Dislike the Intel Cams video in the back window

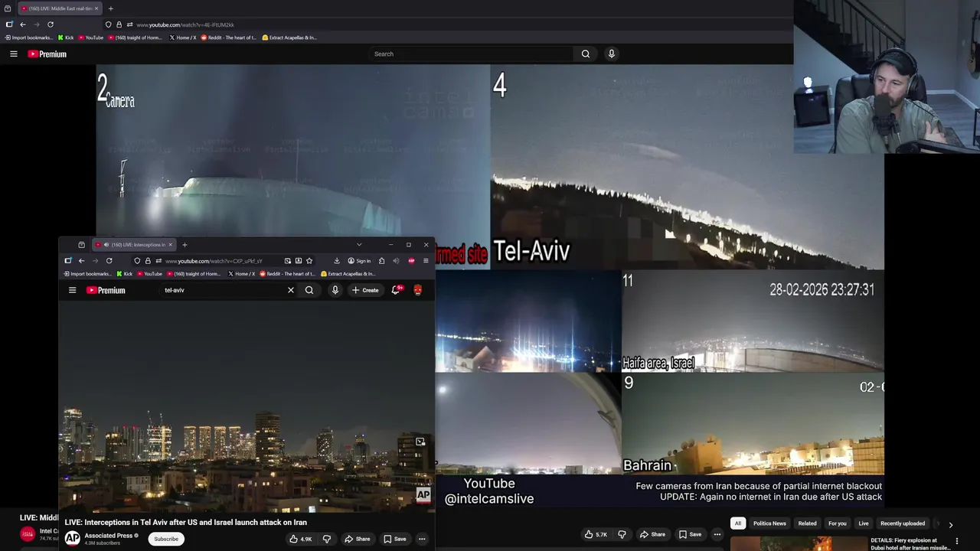622,534
